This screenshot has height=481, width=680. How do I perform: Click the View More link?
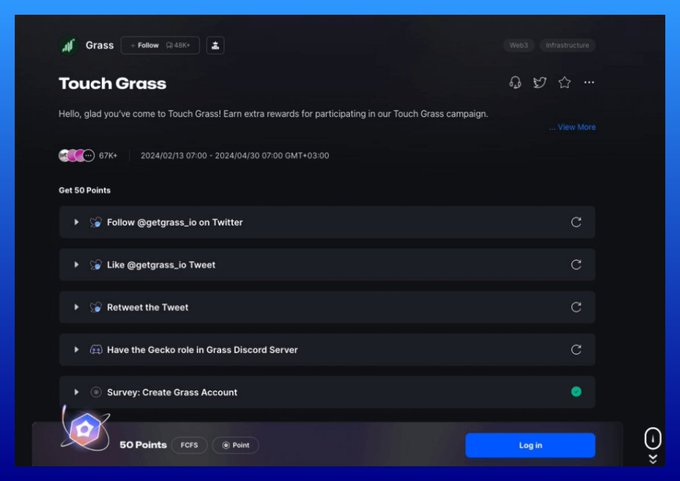click(576, 127)
